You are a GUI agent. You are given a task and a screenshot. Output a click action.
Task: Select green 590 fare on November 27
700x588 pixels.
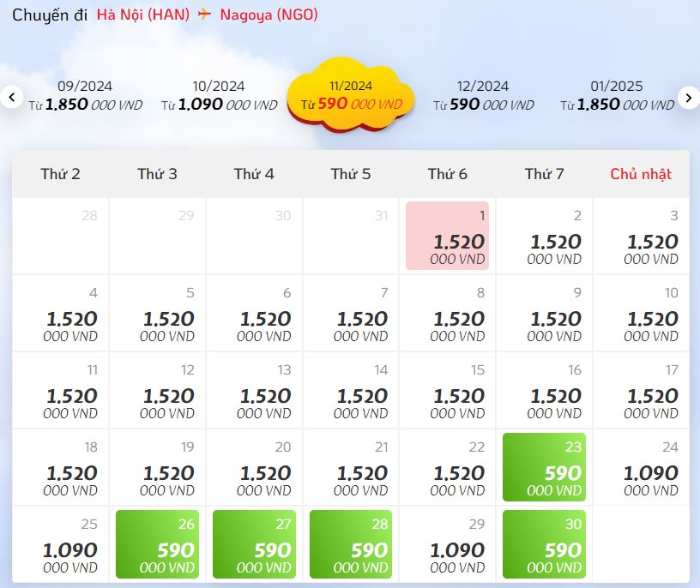click(254, 544)
